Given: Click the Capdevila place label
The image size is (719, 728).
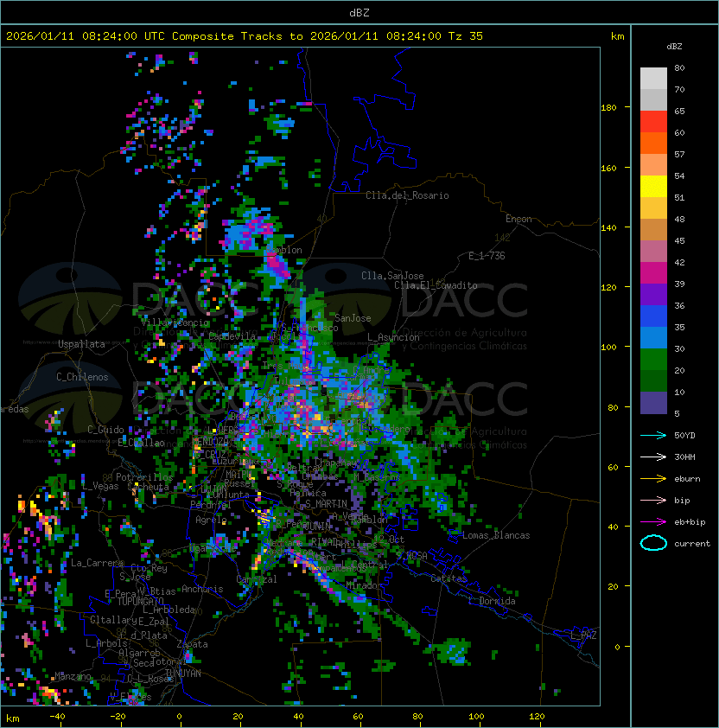Looking at the screenshot, I should coord(232,336).
